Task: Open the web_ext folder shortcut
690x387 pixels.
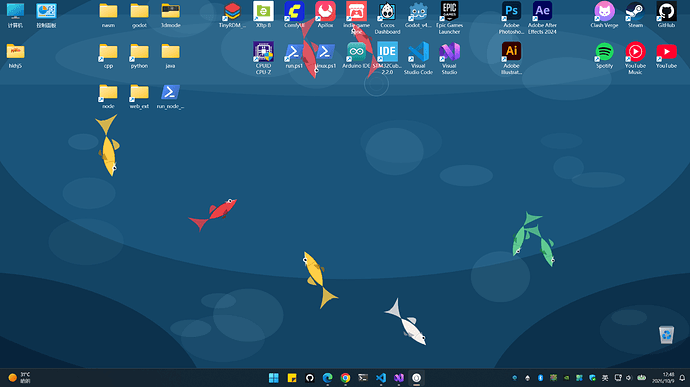Action: coord(139,96)
